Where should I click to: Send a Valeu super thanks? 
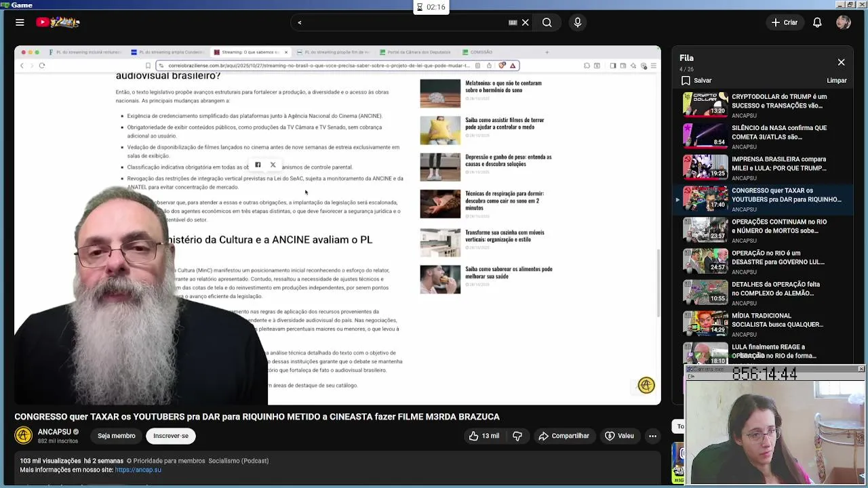[x=619, y=436]
